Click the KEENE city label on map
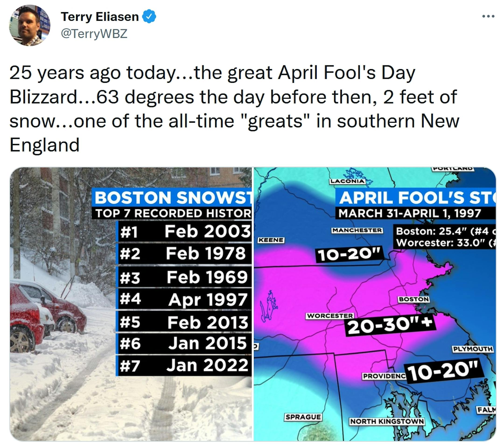 [271, 240]
